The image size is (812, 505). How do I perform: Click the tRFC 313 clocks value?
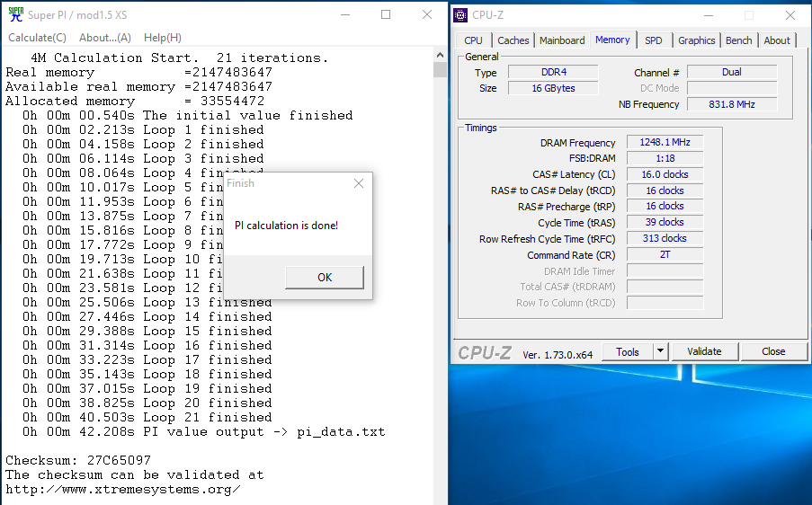665,238
